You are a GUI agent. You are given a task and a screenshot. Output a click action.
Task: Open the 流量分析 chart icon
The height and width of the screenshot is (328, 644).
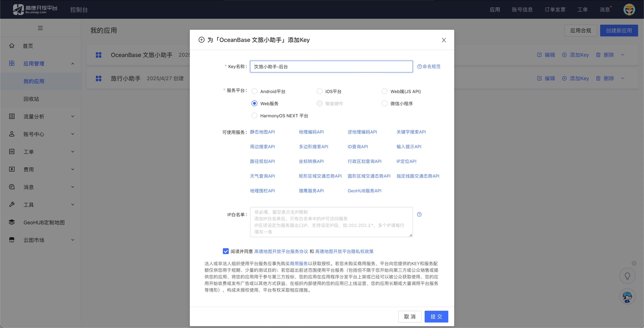pyautogui.click(x=12, y=116)
